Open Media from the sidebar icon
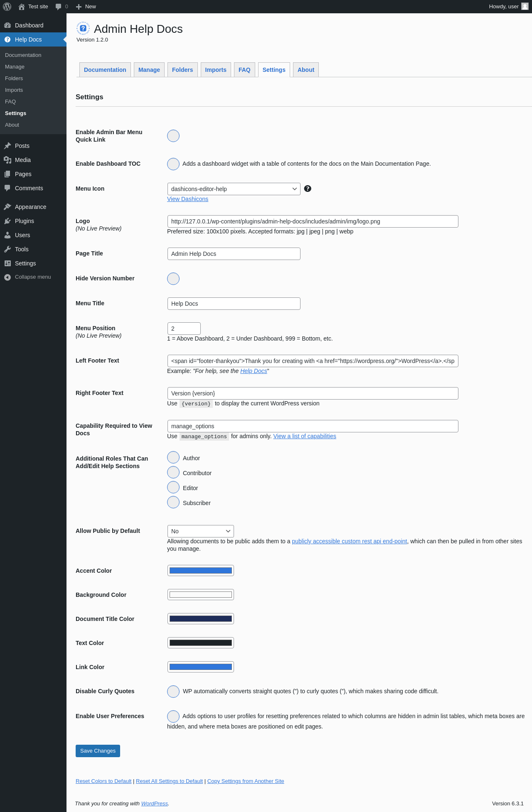532x812 pixels. click(7, 160)
